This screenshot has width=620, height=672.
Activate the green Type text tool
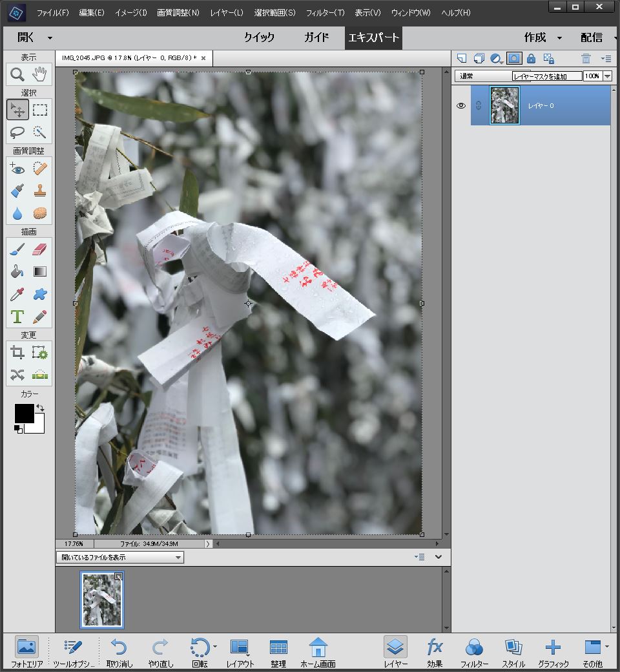coord(17,317)
